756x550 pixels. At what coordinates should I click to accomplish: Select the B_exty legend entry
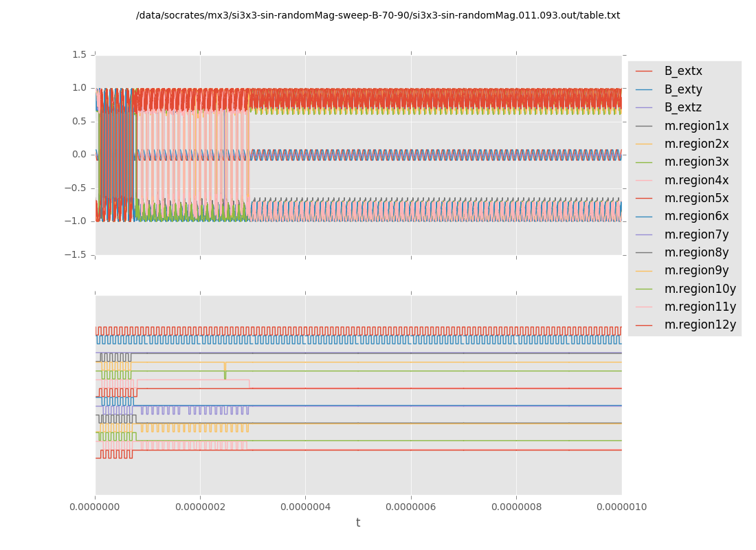pyautogui.click(x=682, y=89)
